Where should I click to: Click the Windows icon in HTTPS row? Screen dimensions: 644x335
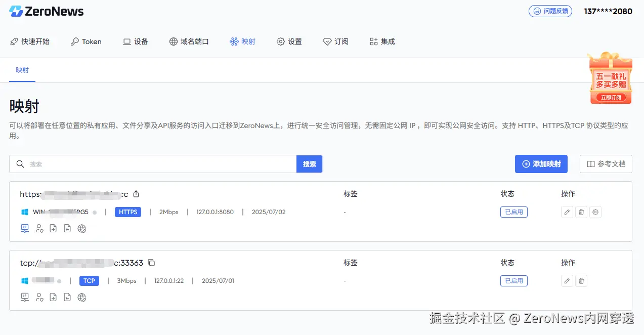tap(24, 212)
